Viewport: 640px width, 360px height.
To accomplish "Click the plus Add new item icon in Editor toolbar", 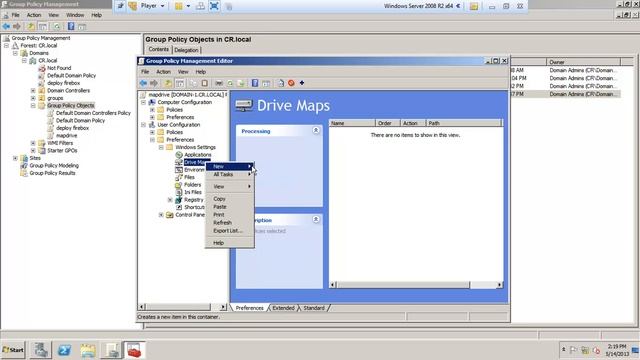I will (x=302, y=83).
